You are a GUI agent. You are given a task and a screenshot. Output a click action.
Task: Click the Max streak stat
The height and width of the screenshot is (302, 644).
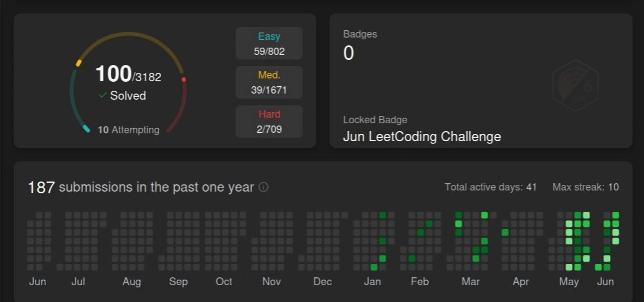(x=585, y=187)
